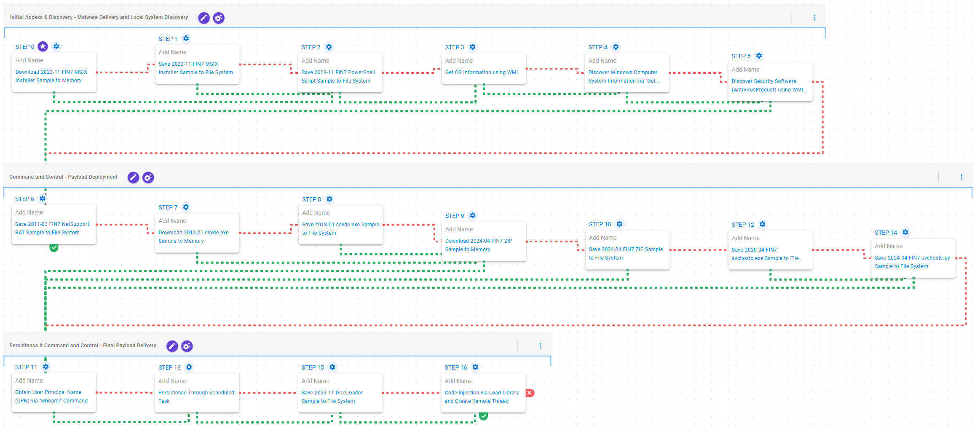Open the gear settings for STEP 3
The width and height of the screenshot is (980, 429).
(473, 47)
